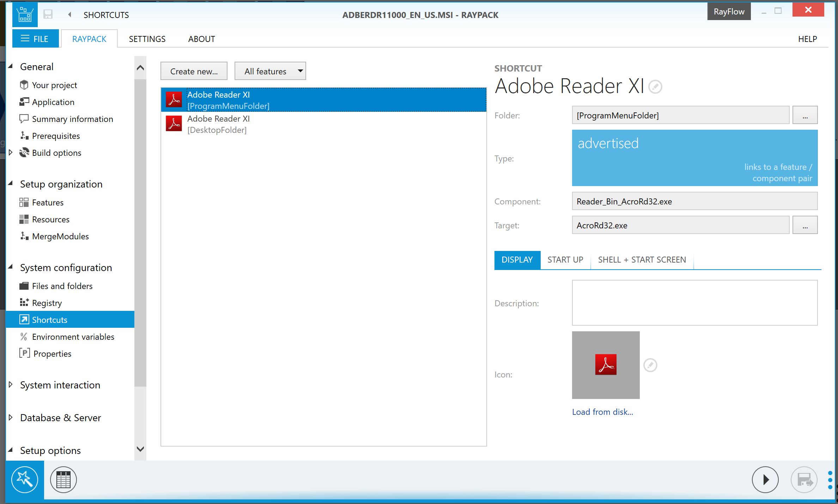This screenshot has width=838, height=504.
Task: Click the Target field AcroRd32.exe
Action: (x=680, y=225)
